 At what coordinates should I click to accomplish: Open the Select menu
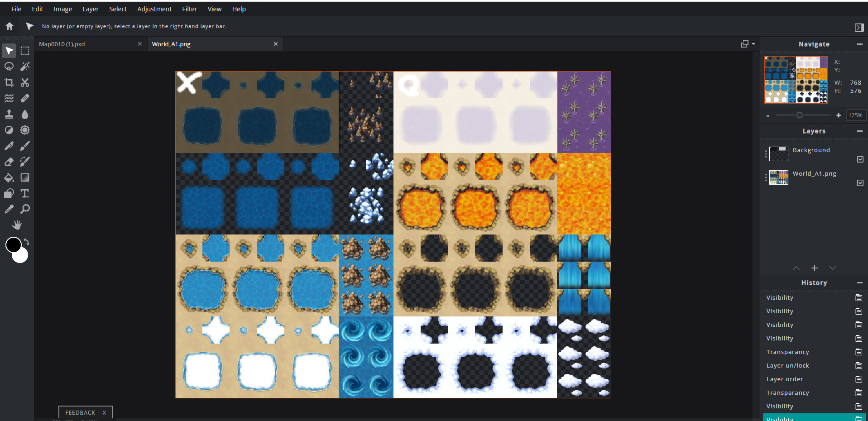118,9
